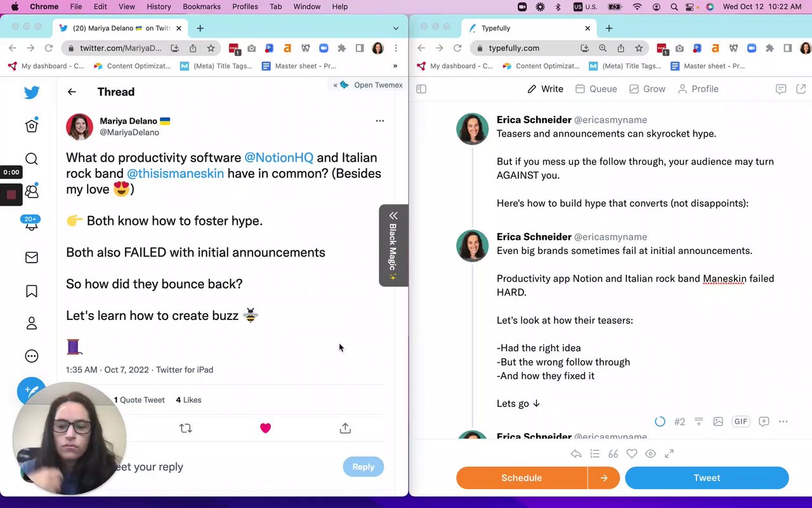Screen dimensions: 812x508
Task: Select the Mariya Delano Twitter browser tab
Action: point(121,28)
